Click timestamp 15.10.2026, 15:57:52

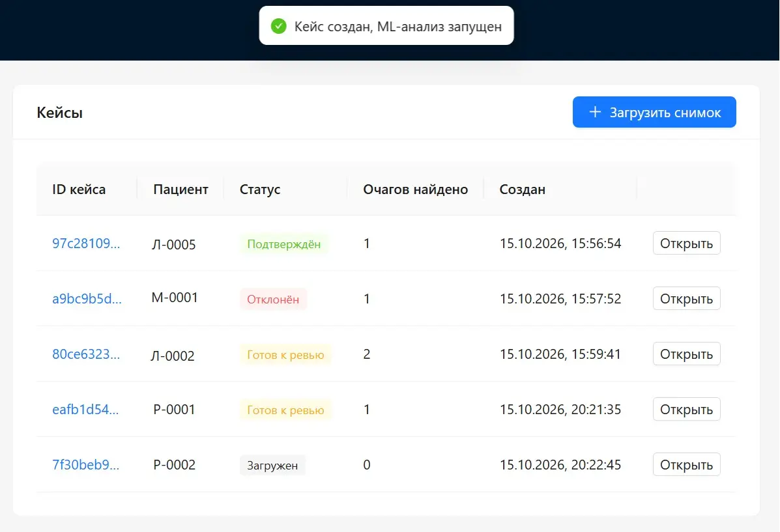[x=560, y=298]
